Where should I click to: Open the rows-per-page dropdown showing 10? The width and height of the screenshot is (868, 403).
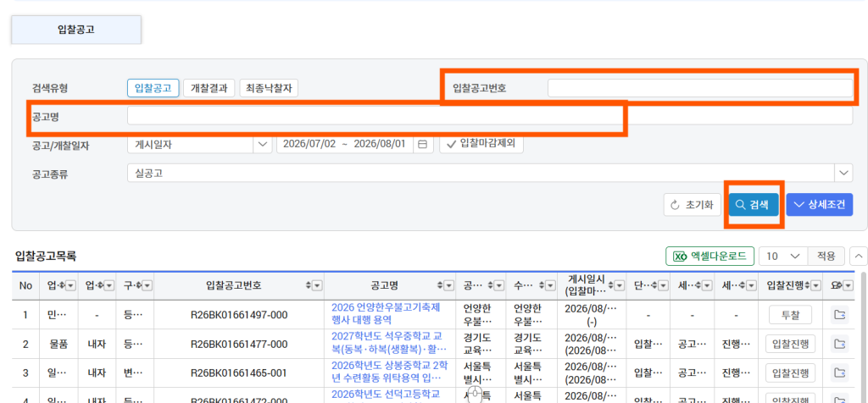click(784, 257)
